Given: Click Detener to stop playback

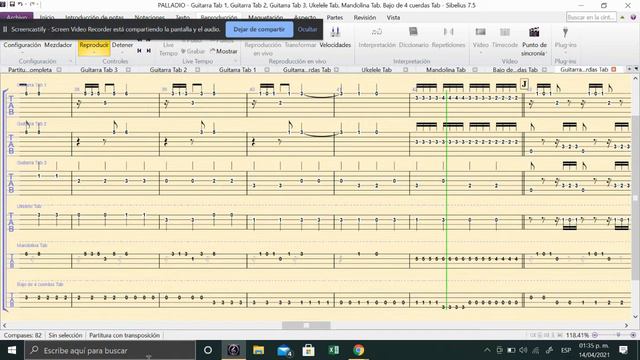Looking at the screenshot, I should pos(122,45).
